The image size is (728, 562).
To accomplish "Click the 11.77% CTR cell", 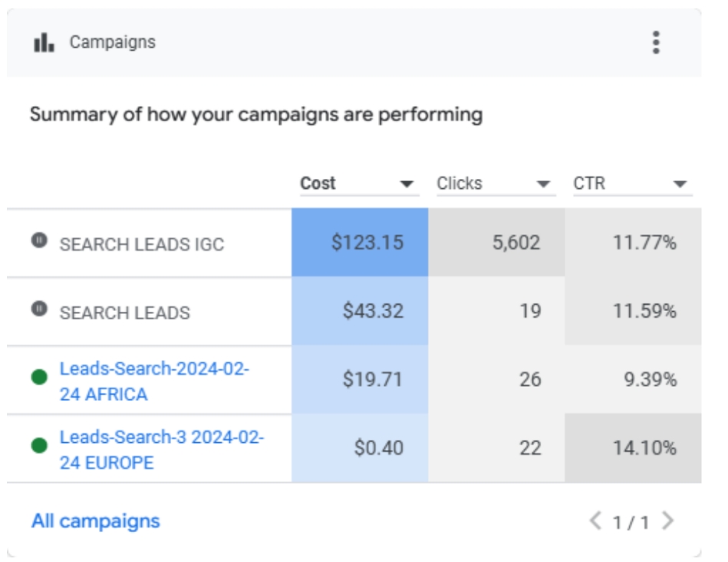I will click(633, 242).
